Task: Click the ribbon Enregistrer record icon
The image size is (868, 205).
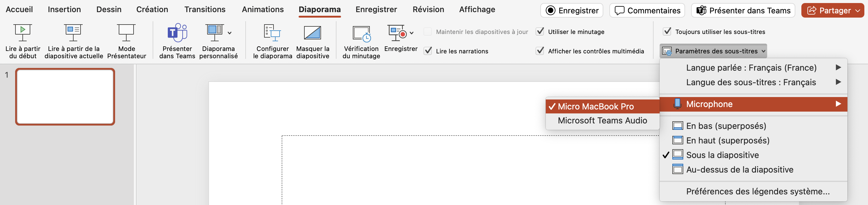Action: coord(397,33)
